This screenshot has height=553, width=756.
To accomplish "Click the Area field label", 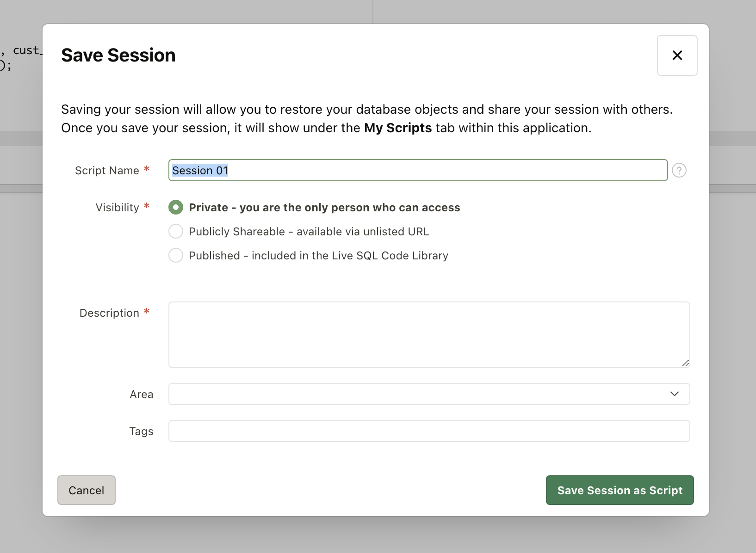I will (x=141, y=394).
